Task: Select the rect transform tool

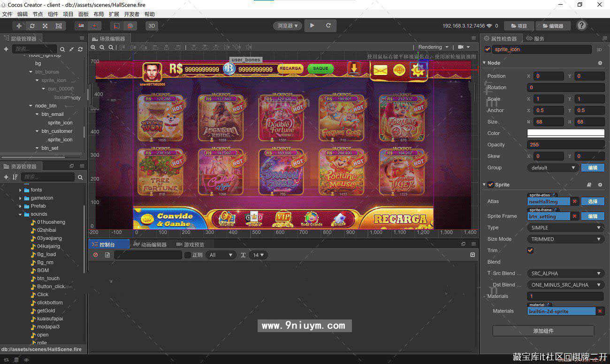Action: pyautogui.click(x=58, y=26)
